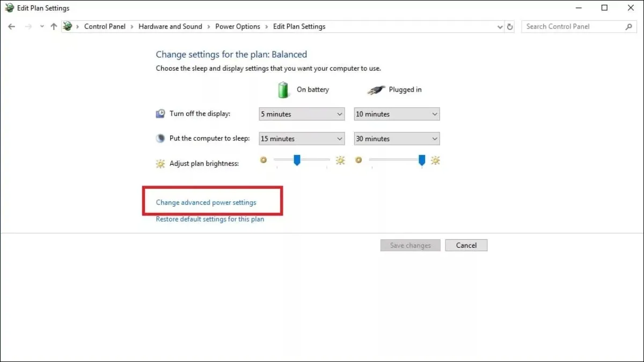Go to Hardware and Sound breadcrumb
Screen dimensions: 644x362
pos(170,26)
